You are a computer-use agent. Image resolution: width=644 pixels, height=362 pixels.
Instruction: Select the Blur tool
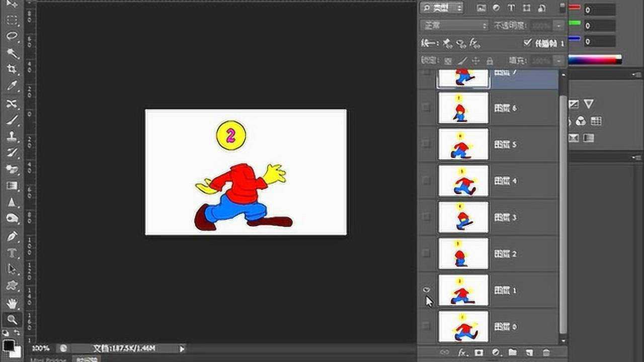point(12,203)
